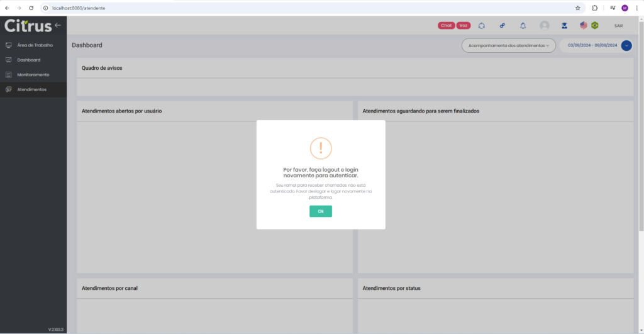644x334 pixels.
Task: Click the chain link icon in header
Action: pos(502,26)
